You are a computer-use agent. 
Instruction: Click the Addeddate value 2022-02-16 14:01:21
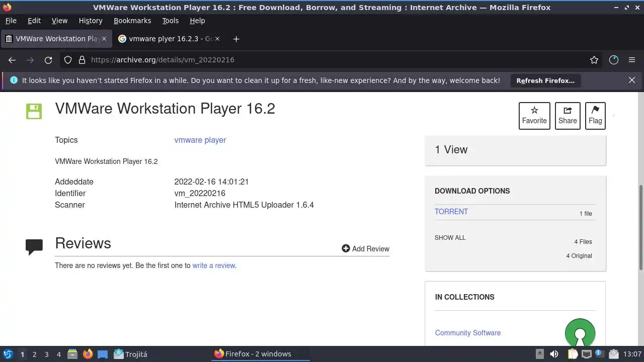(211, 182)
